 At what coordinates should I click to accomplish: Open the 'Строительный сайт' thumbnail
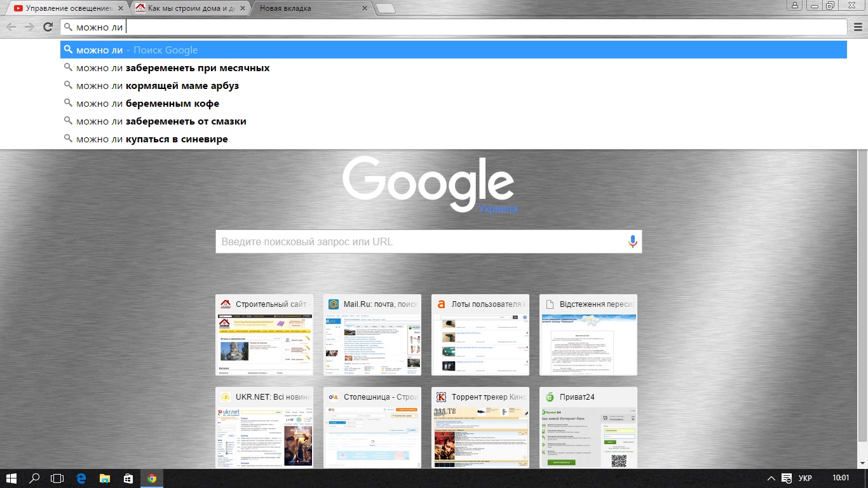[x=264, y=335]
